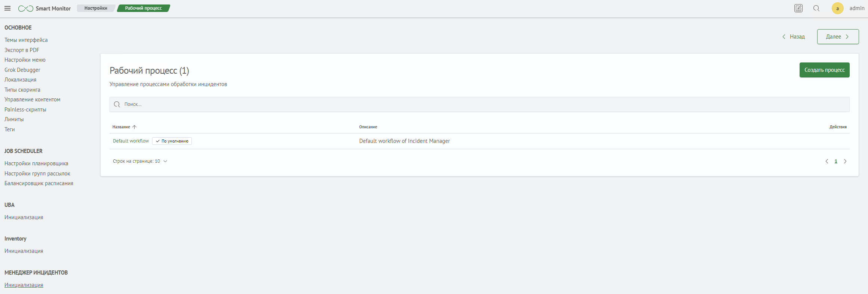Open Менеджер инцидентов Инициализация link

pos(24,285)
